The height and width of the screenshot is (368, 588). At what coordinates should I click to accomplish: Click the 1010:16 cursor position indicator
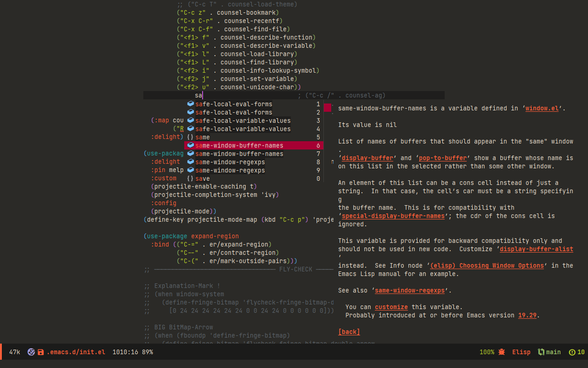pos(125,352)
